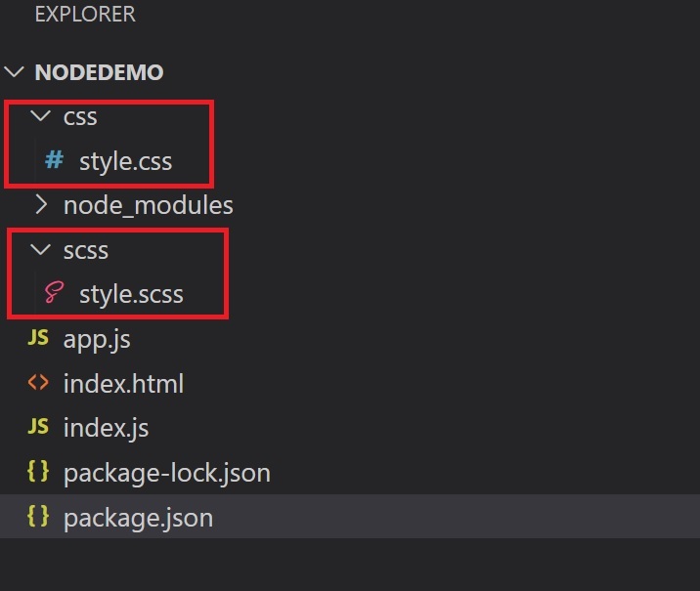
Task: Click the EXPLORER panel title
Action: coord(85,15)
